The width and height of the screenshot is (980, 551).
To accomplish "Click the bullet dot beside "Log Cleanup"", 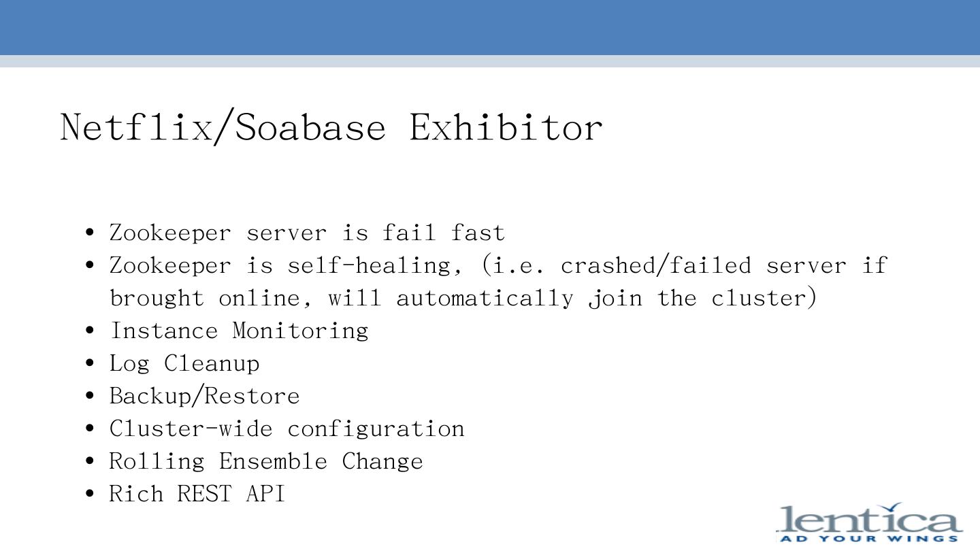I will tap(91, 365).
